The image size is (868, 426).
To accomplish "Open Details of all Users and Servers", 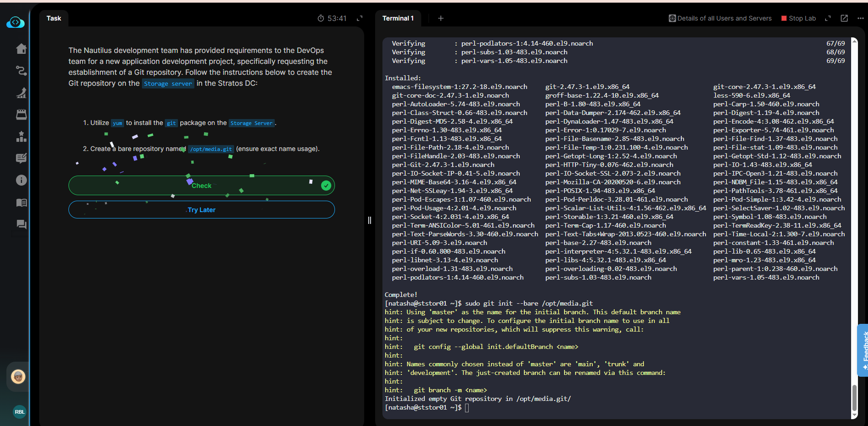I will coord(720,18).
